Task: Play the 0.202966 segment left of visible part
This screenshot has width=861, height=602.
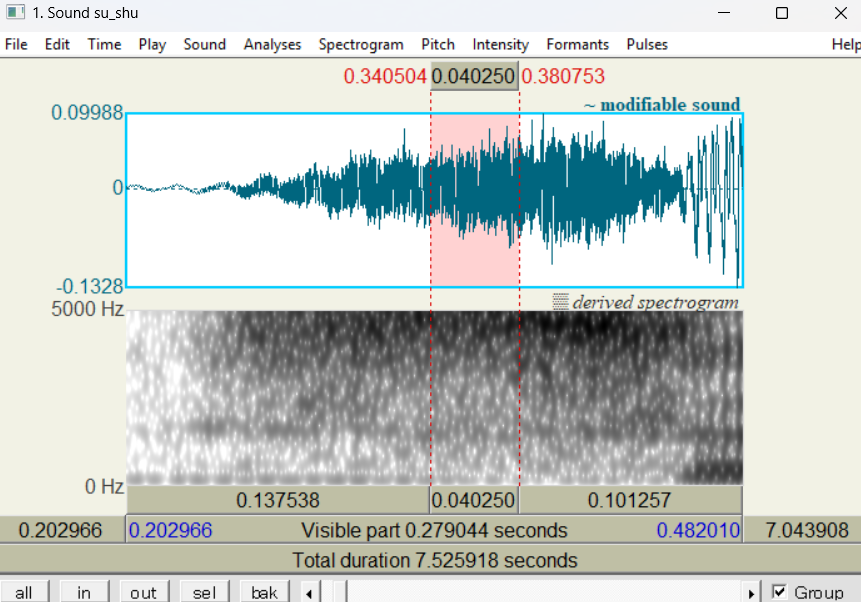Action: click(x=61, y=530)
